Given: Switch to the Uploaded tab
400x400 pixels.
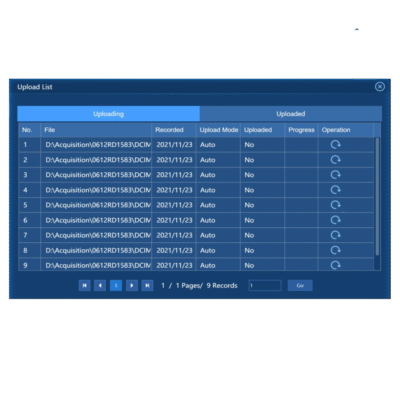Looking at the screenshot, I should click(x=291, y=114).
